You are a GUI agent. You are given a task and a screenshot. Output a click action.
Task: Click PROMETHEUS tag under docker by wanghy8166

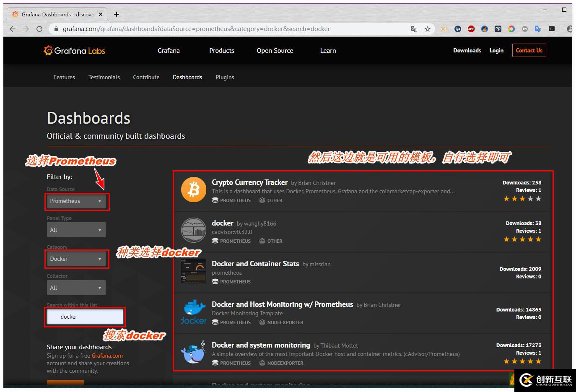click(231, 241)
